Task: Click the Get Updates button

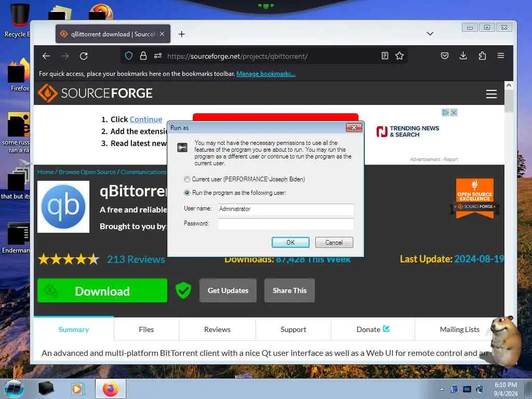Action: (x=228, y=290)
